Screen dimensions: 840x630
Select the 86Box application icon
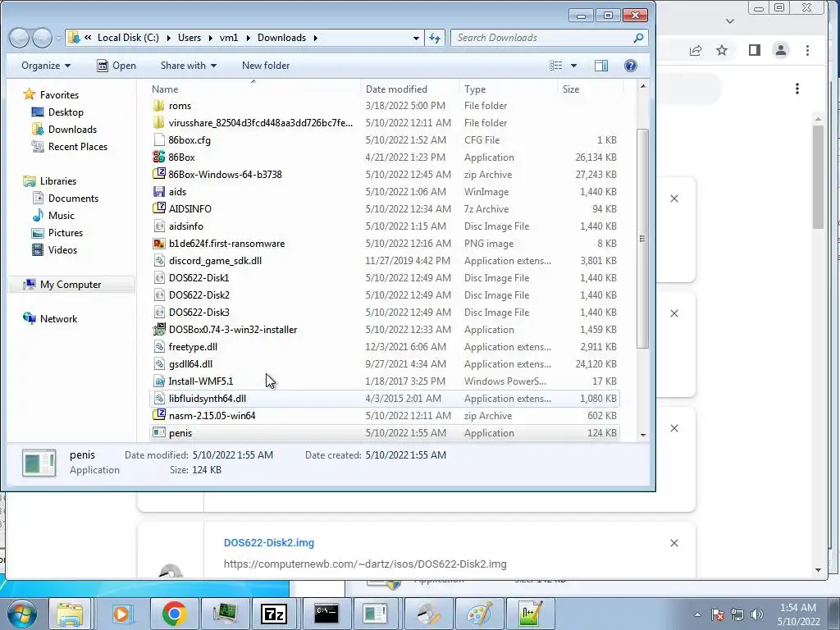(x=158, y=157)
